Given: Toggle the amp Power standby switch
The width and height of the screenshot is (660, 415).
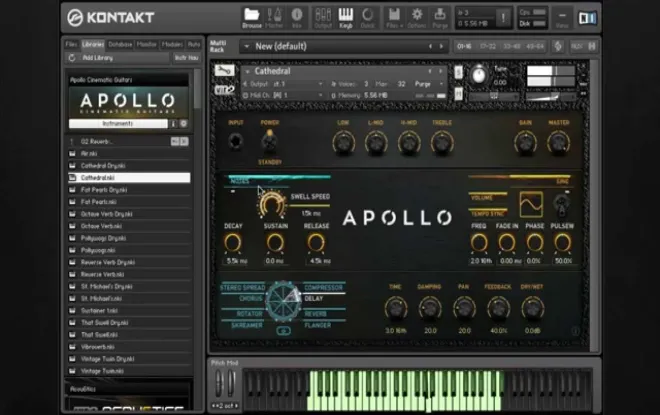Looking at the screenshot, I should 270,142.
